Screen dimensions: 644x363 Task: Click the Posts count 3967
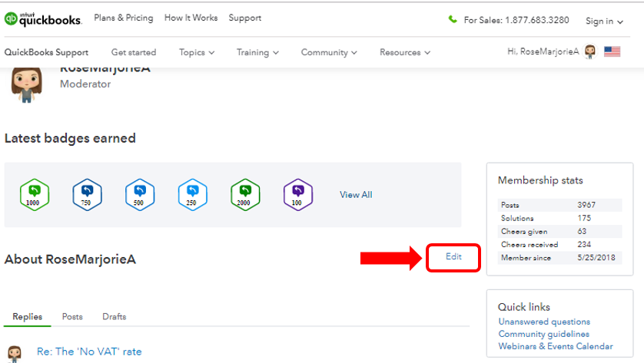[x=586, y=205]
